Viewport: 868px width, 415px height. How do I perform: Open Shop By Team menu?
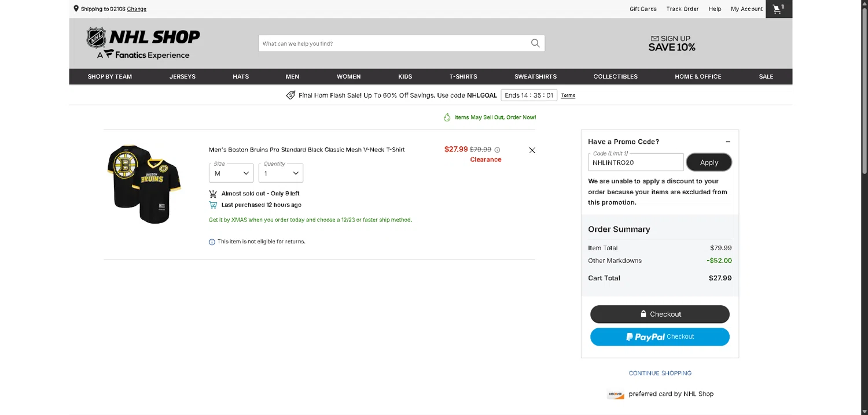tap(110, 76)
